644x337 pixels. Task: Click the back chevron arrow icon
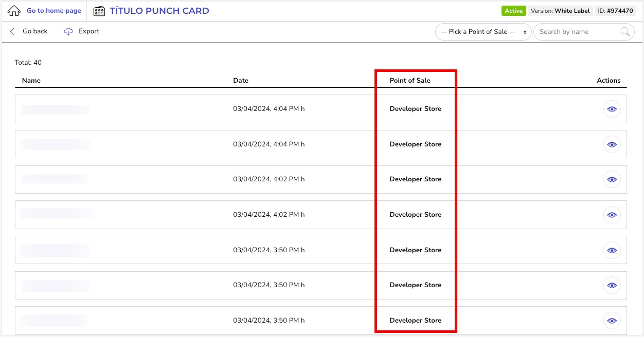coord(12,31)
